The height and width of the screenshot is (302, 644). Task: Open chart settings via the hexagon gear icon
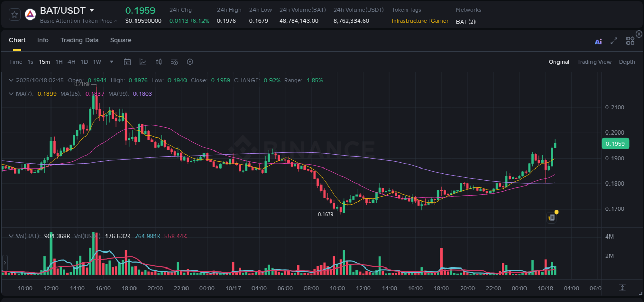[190, 61]
